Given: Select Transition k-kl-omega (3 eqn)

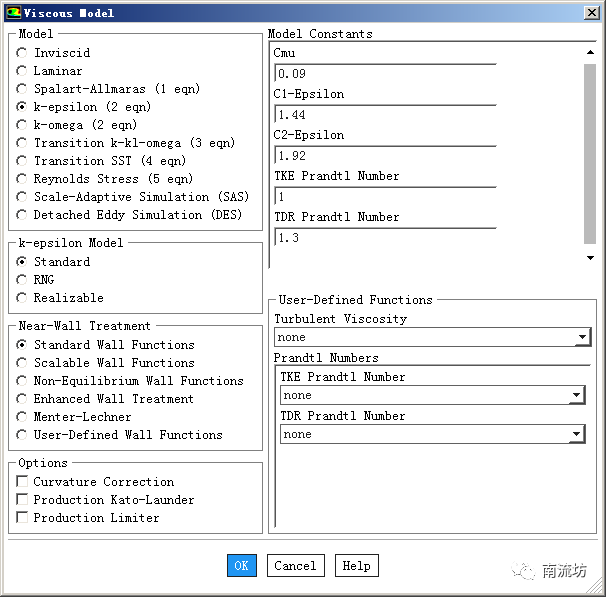Looking at the screenshot, I should click(x=22, y=143).
